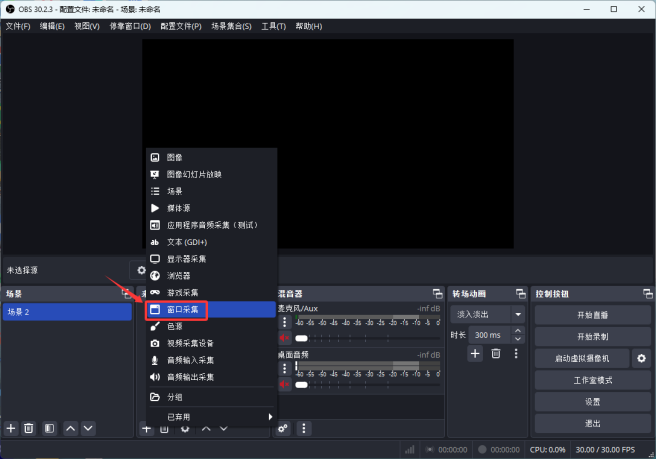Click sources panel plus add button
The width and height of the screenshot is (656, 459).
(146, 429)
